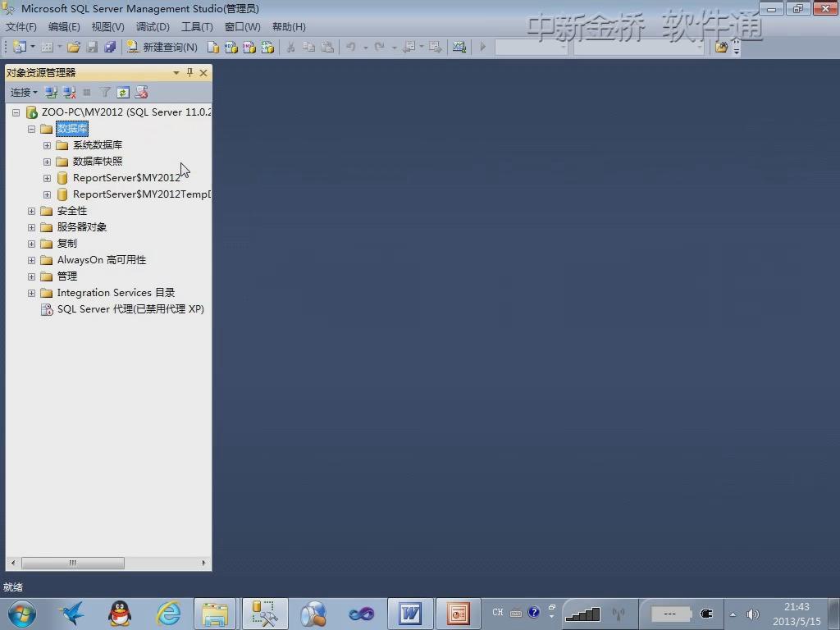840x630 pixels.
Task: Click the Object Explorer horizontal scrollbar thumb
Action: (x=73, y=563)
